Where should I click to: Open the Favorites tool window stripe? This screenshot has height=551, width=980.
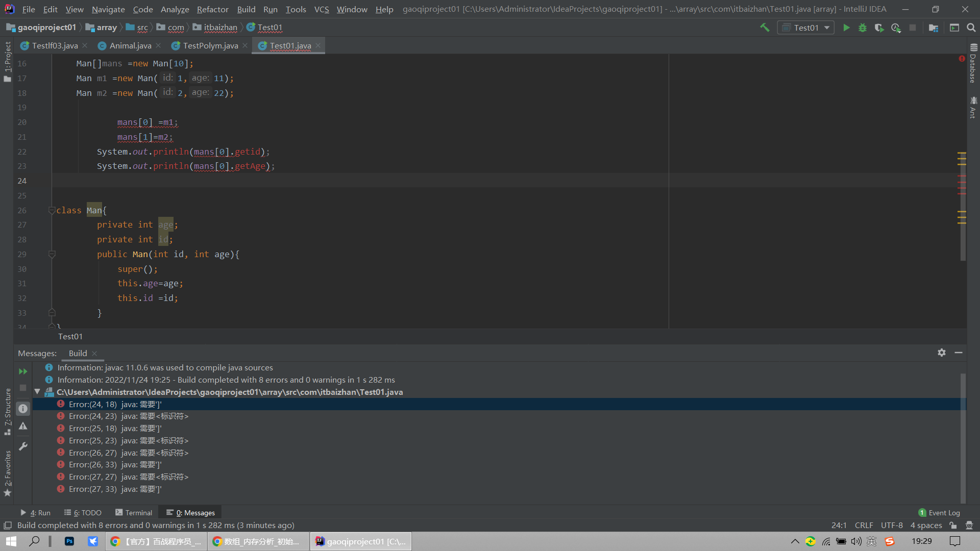click(7, 473)
